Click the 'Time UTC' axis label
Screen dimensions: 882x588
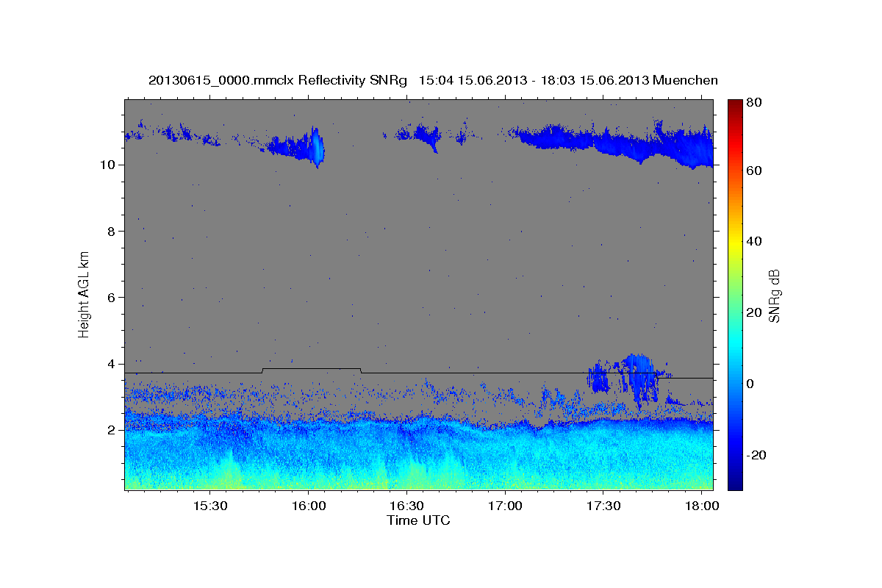coord(418,520)
